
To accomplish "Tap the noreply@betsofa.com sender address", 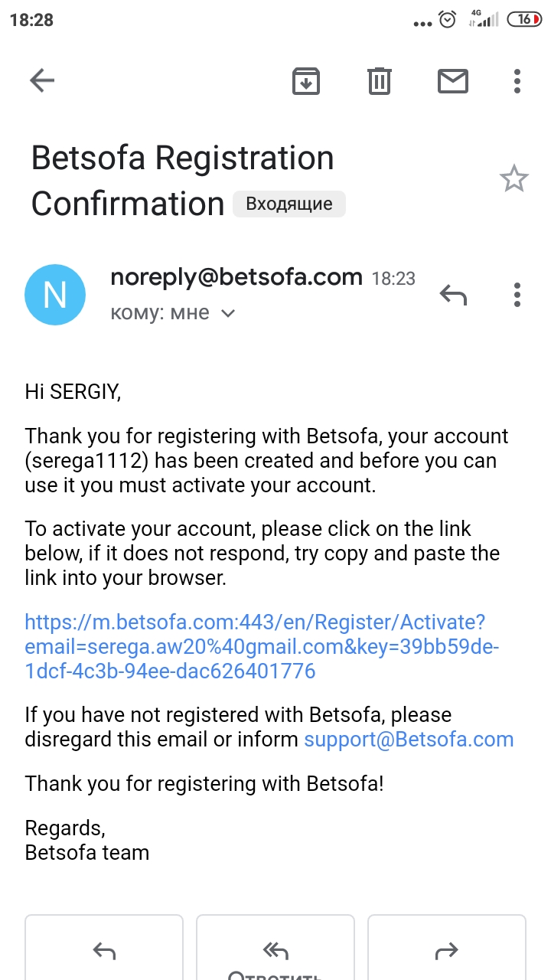I will pyautogui.click(x=236, y=277).
